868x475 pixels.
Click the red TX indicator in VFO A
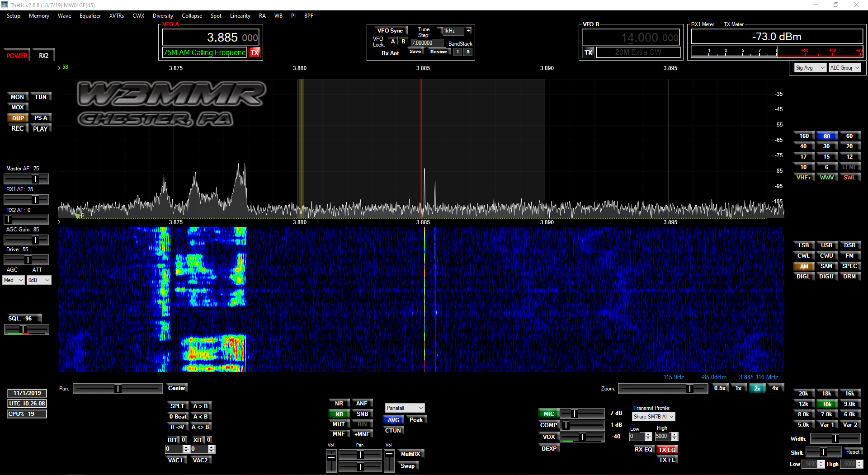click(255, 53)
